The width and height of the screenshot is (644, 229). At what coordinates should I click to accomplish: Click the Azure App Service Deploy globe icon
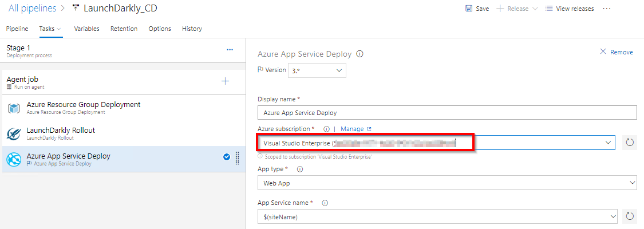click(14, 160)
